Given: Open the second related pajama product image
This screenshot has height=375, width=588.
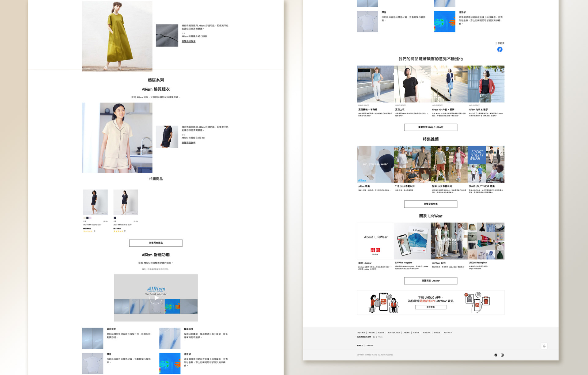Looking at the screenshot, I should tap(126, 202).
